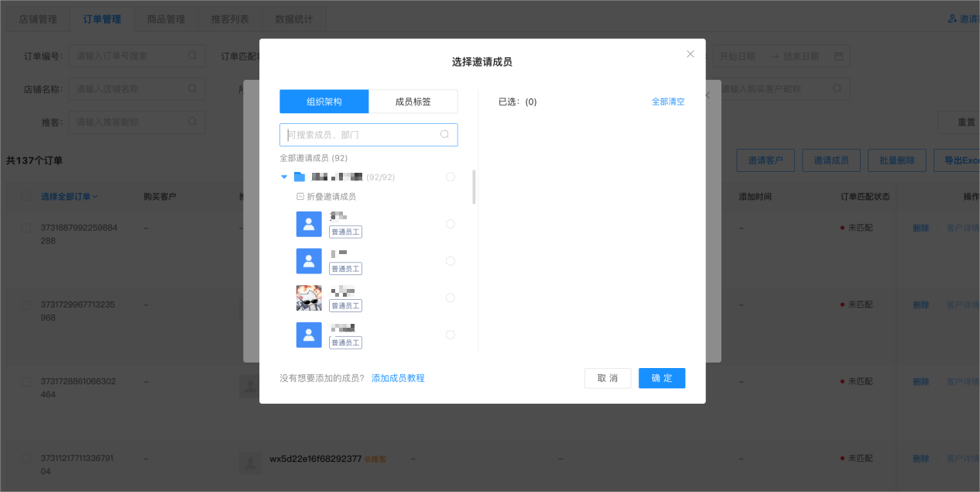Viewport: 980px width, 492px height.
Task: Click the magnifier icon in the member search box
Action: coord(445,135)
